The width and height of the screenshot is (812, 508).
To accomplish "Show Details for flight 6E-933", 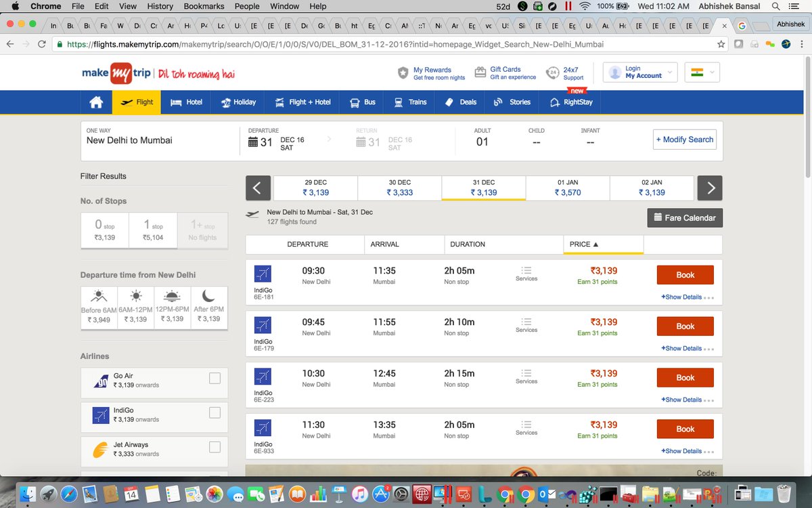I will tap(681, 451).
